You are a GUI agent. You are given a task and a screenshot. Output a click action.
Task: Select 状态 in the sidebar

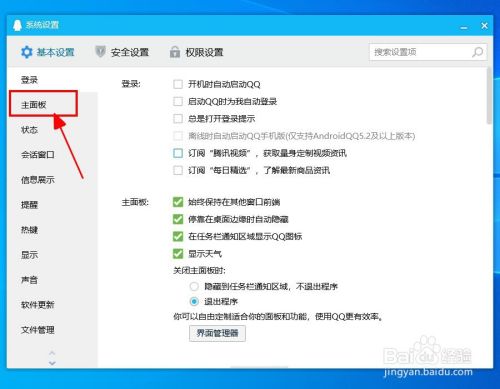coord(29,130)
